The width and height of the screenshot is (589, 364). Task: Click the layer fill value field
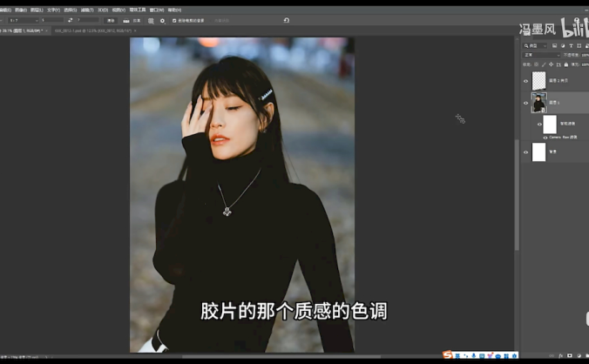585,64
